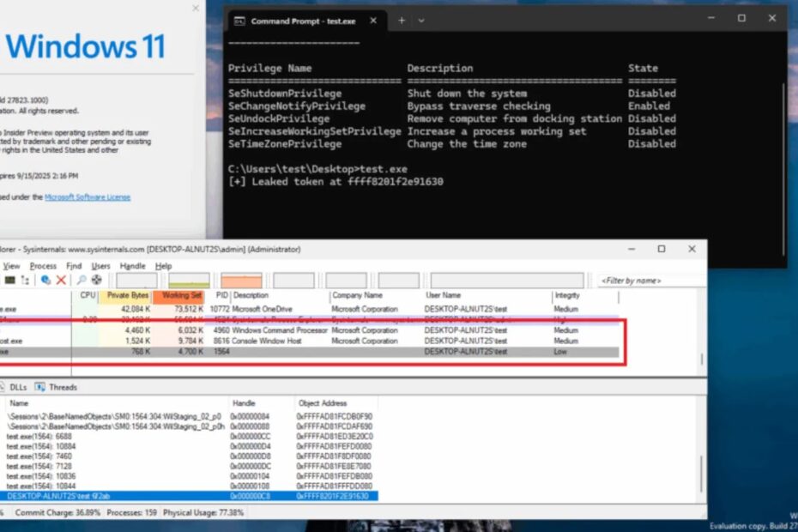Sort by the PID column header
The image size is (798, 532).
click(x=220, y=295)
